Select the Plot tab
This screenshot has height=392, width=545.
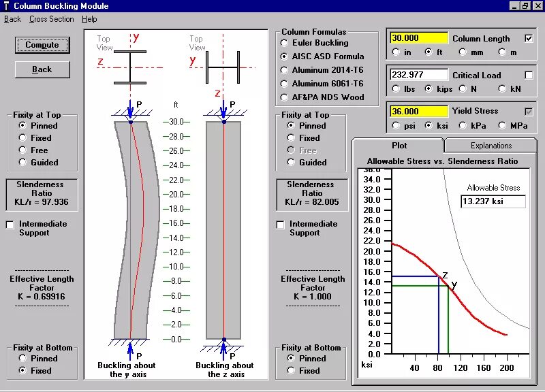(x=399, y=145)
